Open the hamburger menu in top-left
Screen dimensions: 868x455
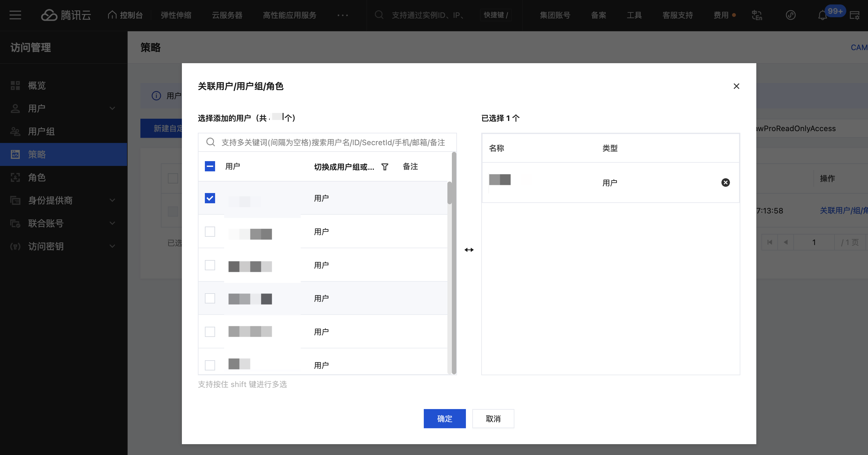click(x=15, y=15)
